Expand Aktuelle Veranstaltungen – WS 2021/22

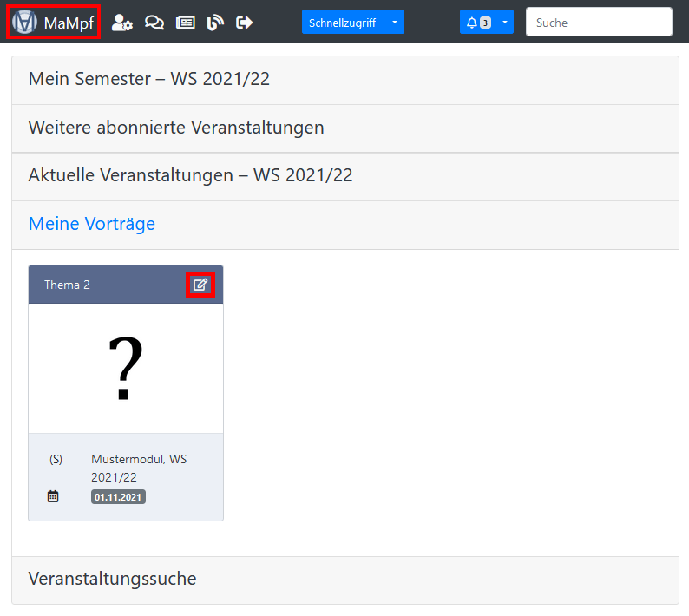click(x=190, y=175)
